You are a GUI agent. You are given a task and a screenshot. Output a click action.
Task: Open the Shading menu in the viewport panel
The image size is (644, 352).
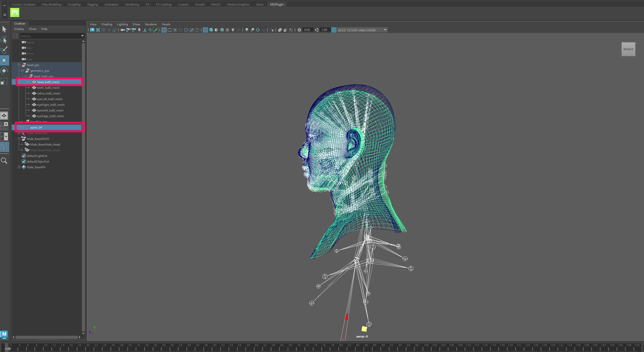107,24
